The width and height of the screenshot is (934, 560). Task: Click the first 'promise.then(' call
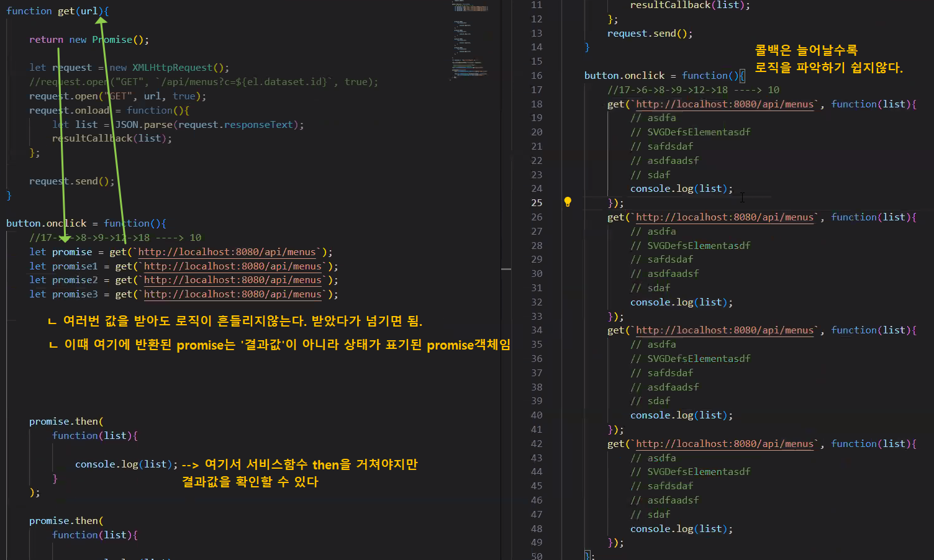tap(66, 422)
